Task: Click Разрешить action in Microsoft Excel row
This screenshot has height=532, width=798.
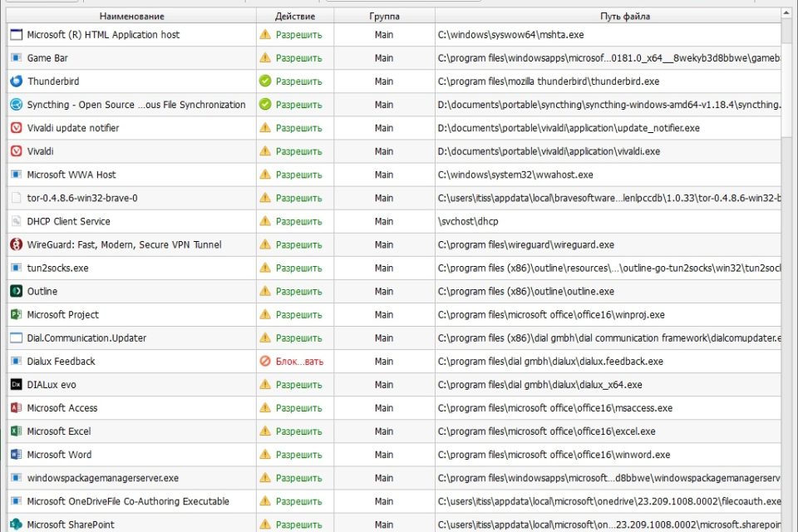Action: 298,431
